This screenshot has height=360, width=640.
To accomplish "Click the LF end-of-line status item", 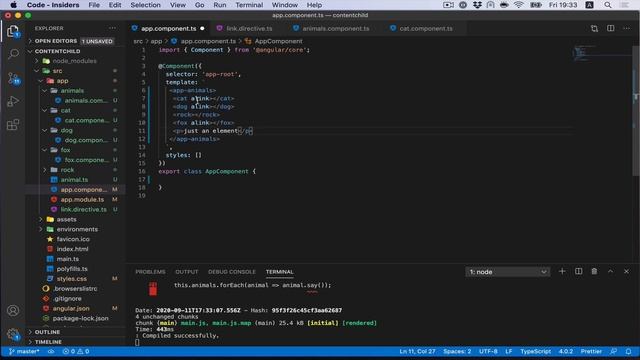I will pos(509,351).
